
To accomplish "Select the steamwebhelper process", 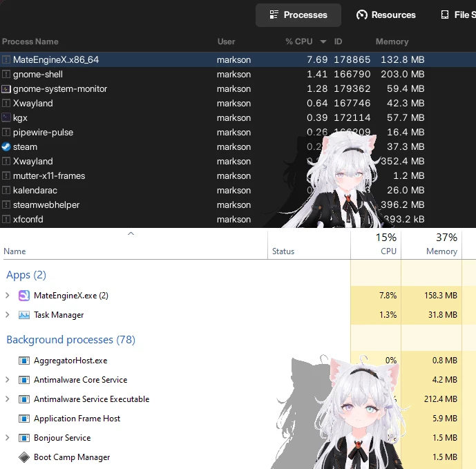I will point(238,205).
